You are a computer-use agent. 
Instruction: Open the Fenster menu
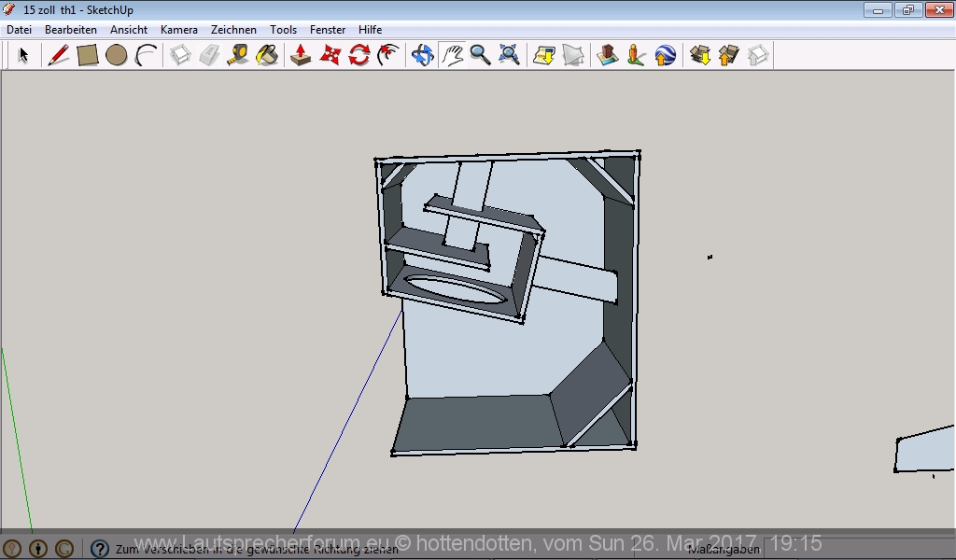pos(328,30)
